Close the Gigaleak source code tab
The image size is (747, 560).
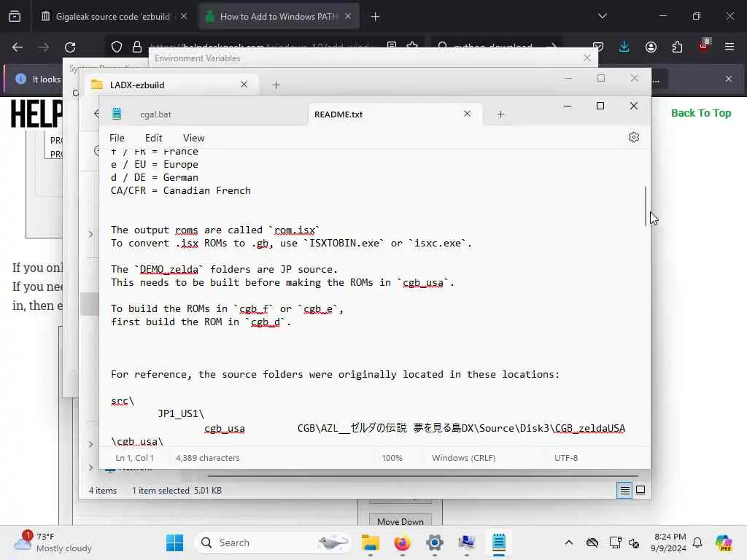coord(183,16)
